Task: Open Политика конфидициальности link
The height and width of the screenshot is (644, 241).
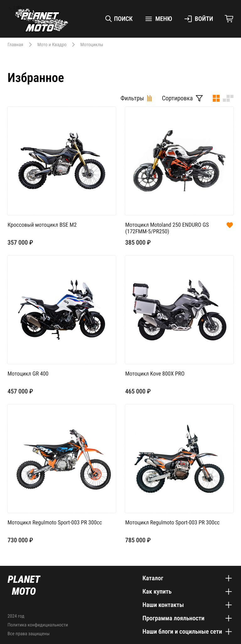Action: point(38,625)
